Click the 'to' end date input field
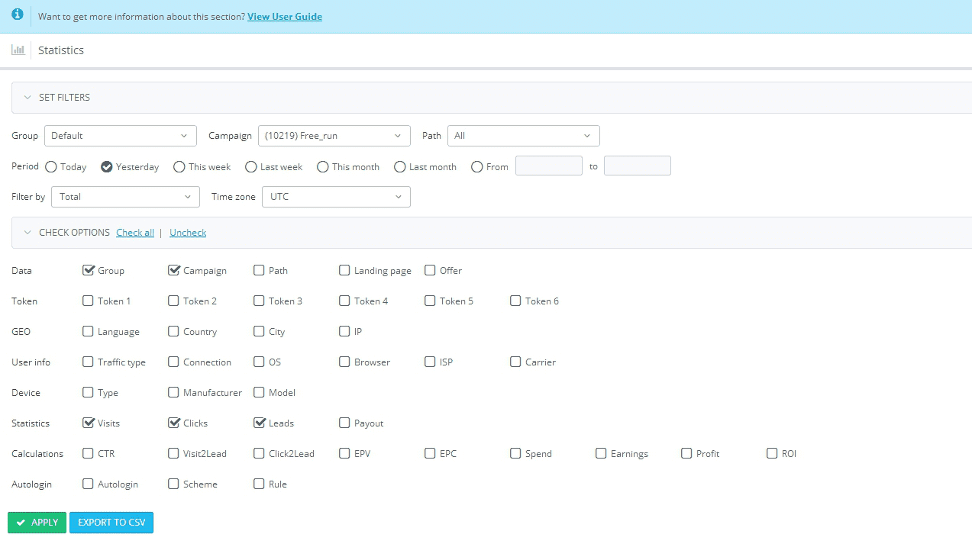972x560 pixels. coord(638,166)
